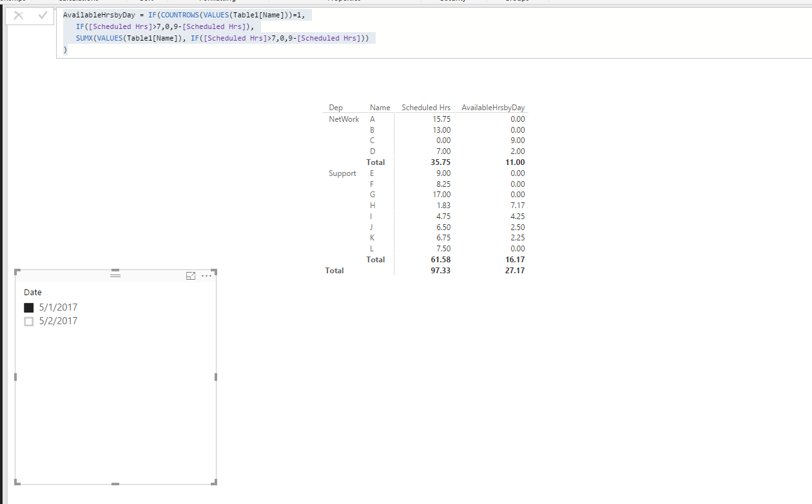Click the Support subtotal 61.58

click(441, 260)
